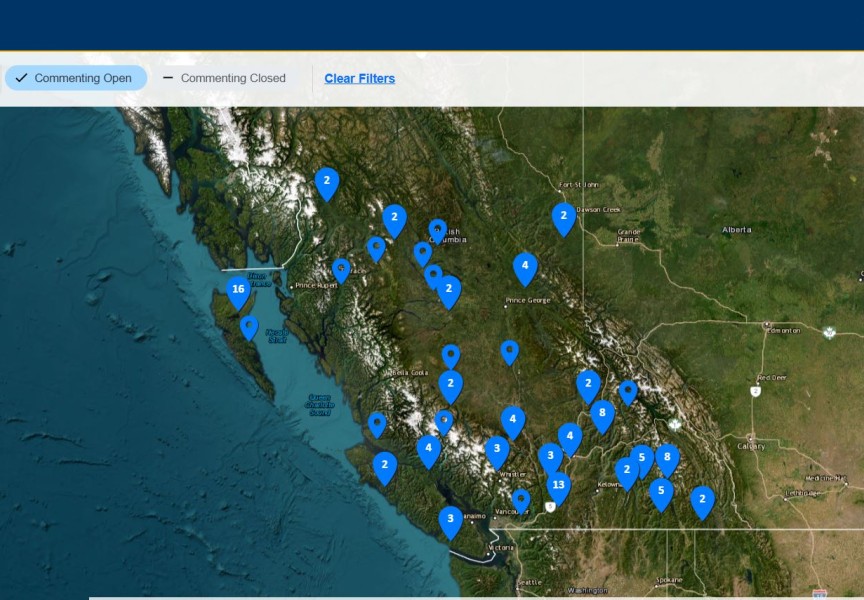
Task: Click the 2 cluster on Vancouver Island
Action: tap(385, 465)
